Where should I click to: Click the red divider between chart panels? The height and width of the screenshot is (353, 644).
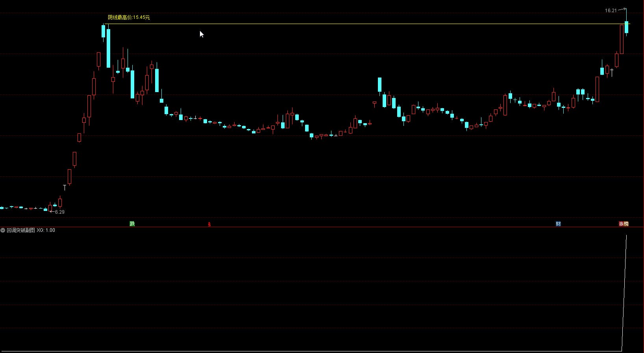[x=315, y=227]
